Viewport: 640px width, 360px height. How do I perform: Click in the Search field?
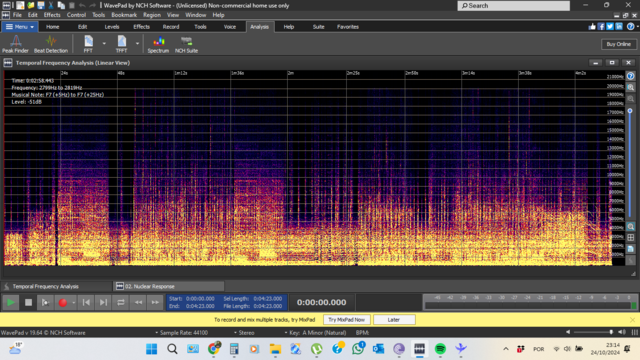513,5
